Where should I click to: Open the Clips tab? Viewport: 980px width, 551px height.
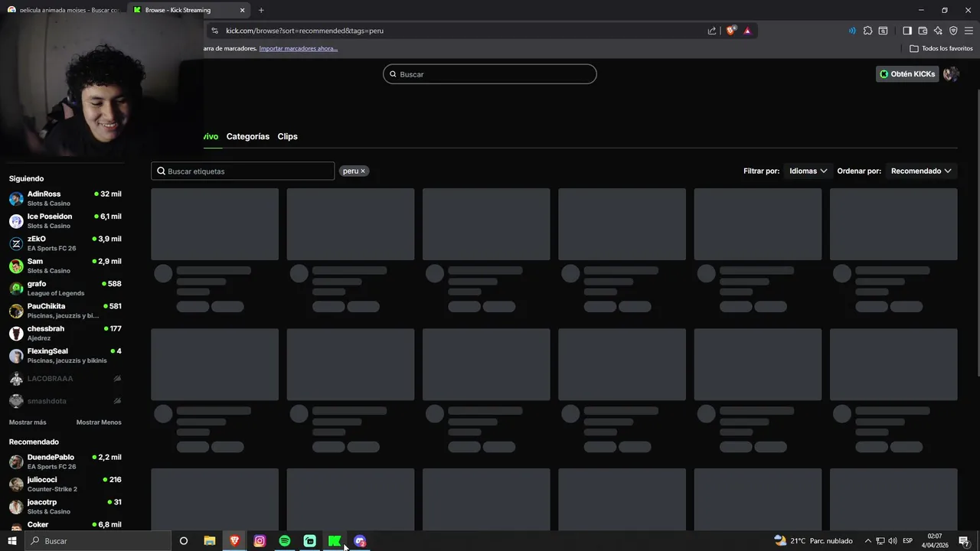click(287, 136)
